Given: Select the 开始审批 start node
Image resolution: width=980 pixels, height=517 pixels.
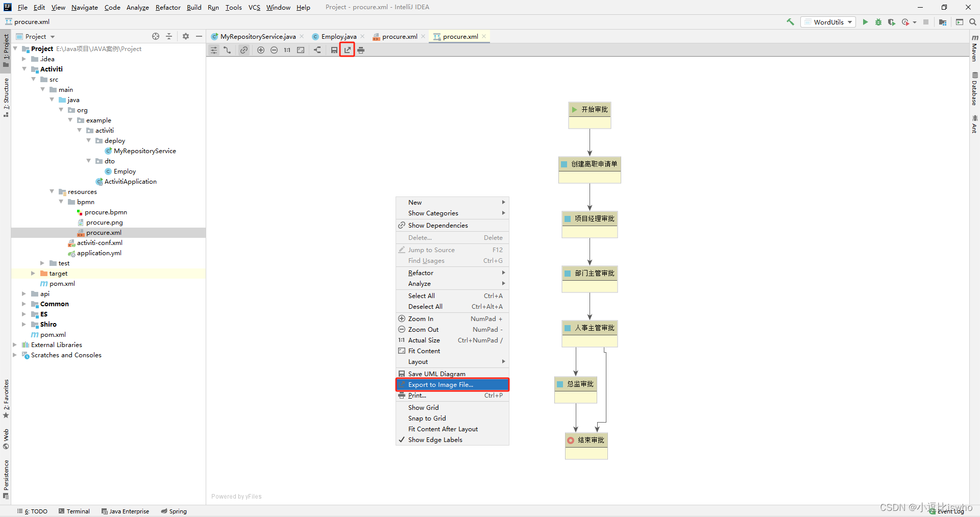Looking at the screenshot, I should 590,115.
